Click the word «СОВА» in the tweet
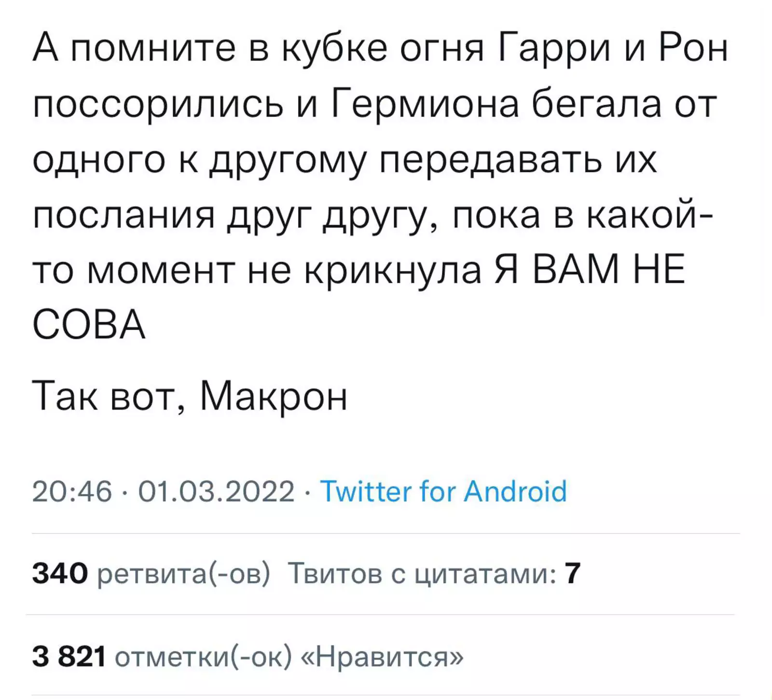772x700 pixels. coord(89,325)
